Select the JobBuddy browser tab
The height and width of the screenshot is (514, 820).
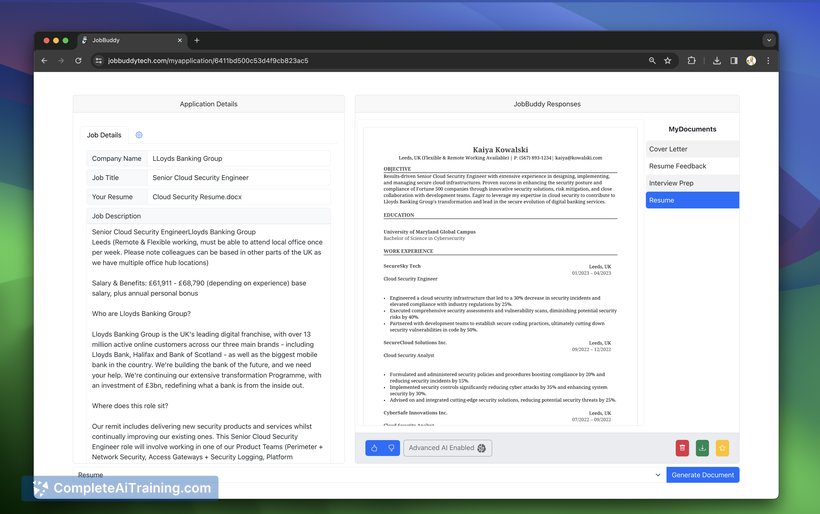(x=132, y=40)
